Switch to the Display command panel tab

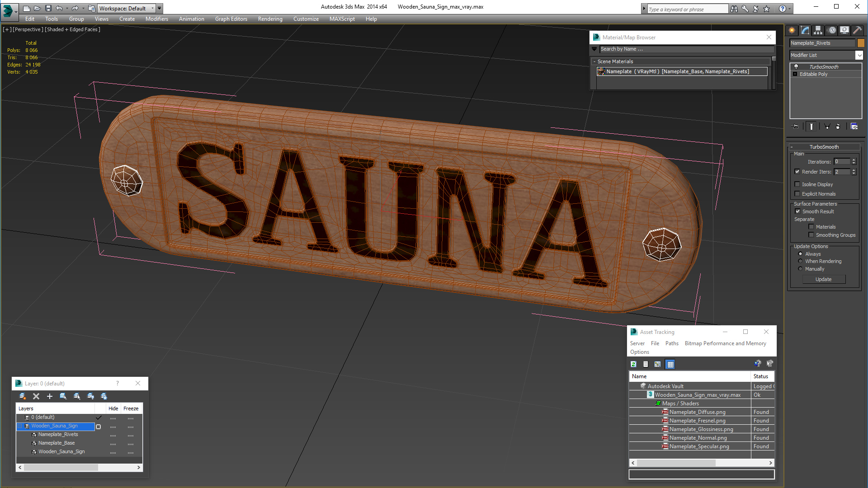tap(844, 30)
